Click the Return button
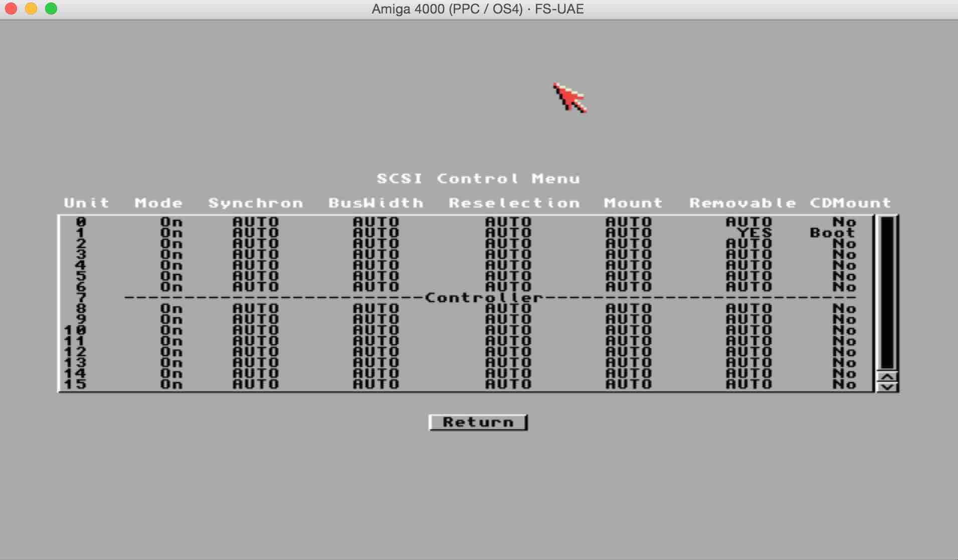This screenshot has width=958, height=560. [478, 422]
